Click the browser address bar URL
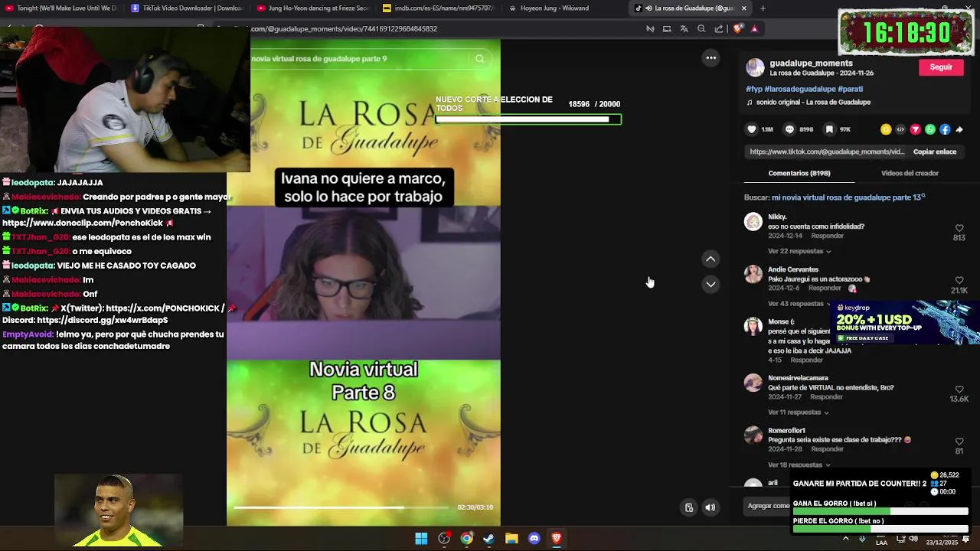Image resolution: width=980 pixels, height=551 pixels. [x=344, y=29]
